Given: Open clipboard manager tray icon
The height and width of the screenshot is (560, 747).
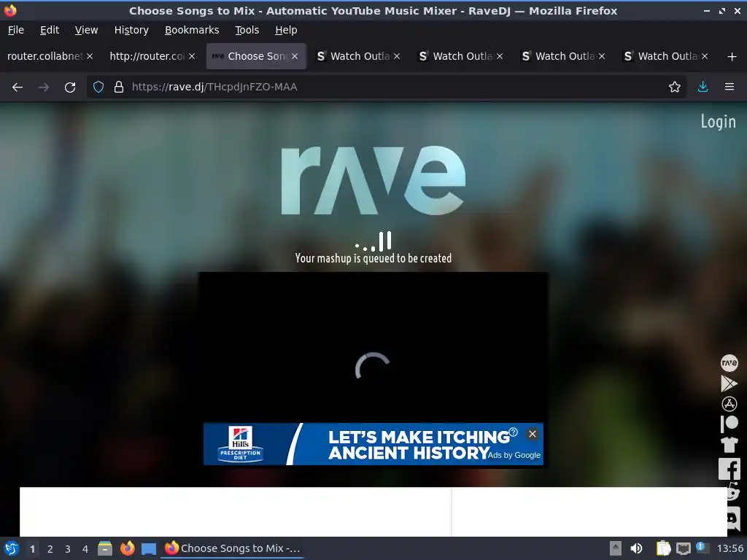Looking at the screenshot, I should coord(663,548).
